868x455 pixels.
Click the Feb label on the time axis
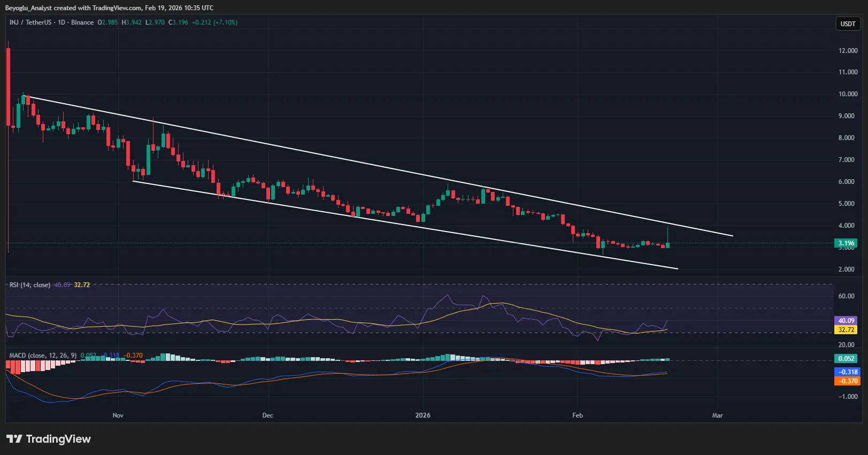[x=578, y=415]
